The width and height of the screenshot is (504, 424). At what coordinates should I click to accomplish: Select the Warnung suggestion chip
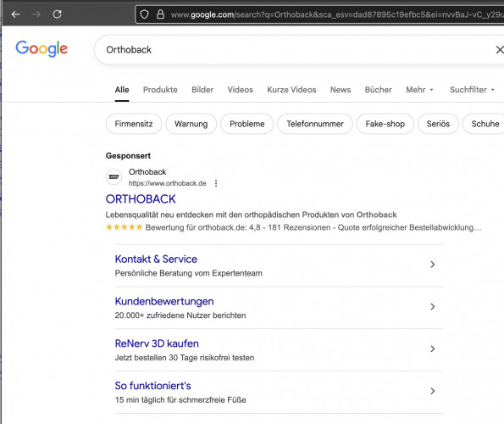coord(191,124)
